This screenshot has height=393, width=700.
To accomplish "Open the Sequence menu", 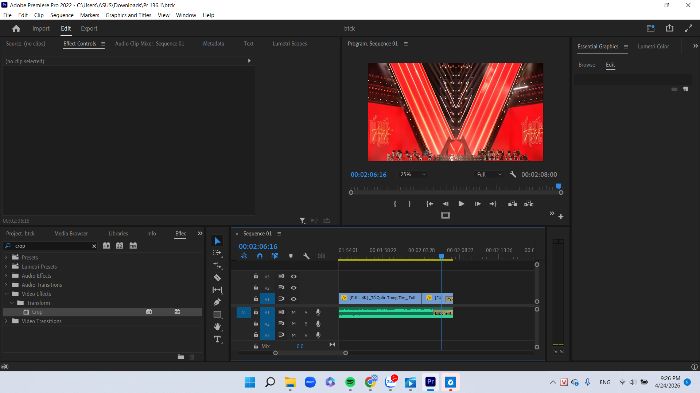I will [x=62, y=15].
